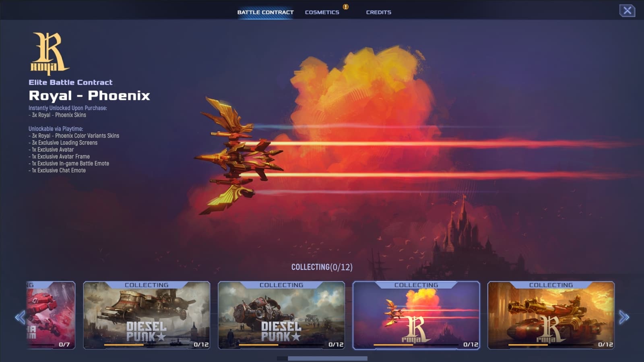Click the COLLECTING(0/12) progress text
This screenshot has width=644, height=362.
point(322,267)
